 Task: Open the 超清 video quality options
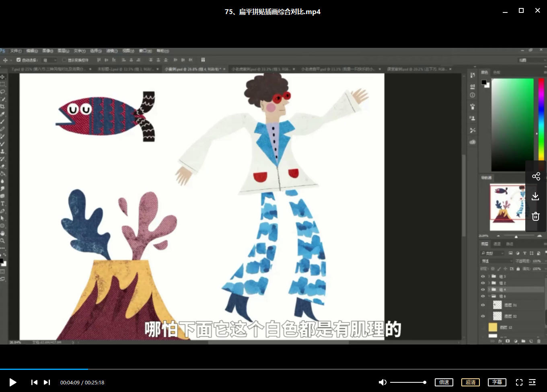[471, 382]
